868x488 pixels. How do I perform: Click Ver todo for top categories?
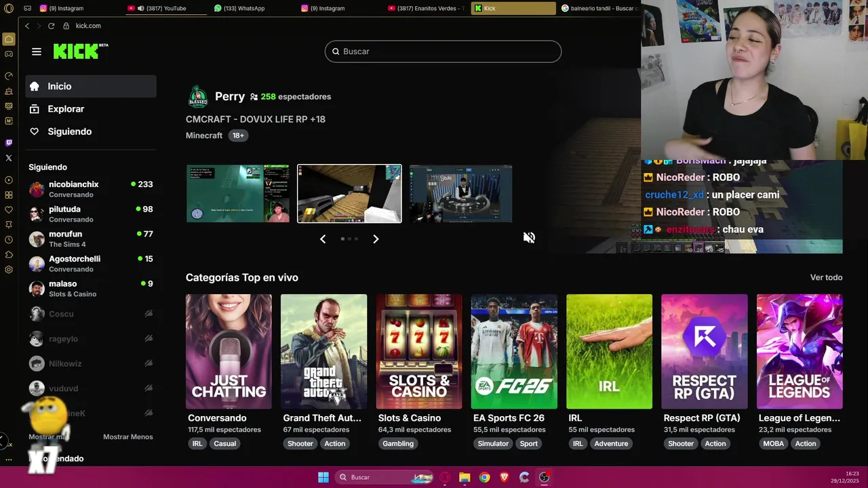point(826,277)
